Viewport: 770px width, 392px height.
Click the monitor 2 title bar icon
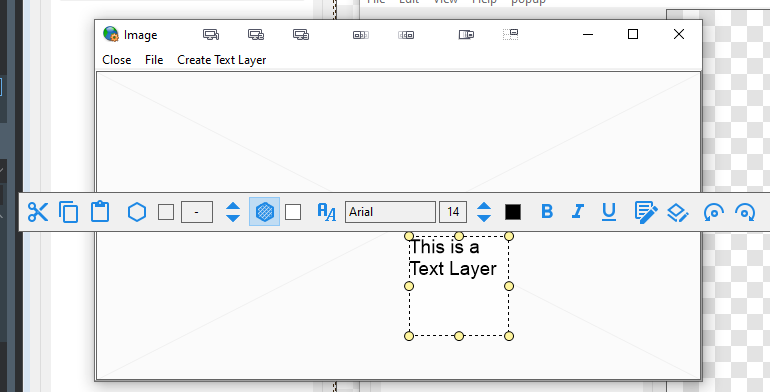(x=256, y=34)
